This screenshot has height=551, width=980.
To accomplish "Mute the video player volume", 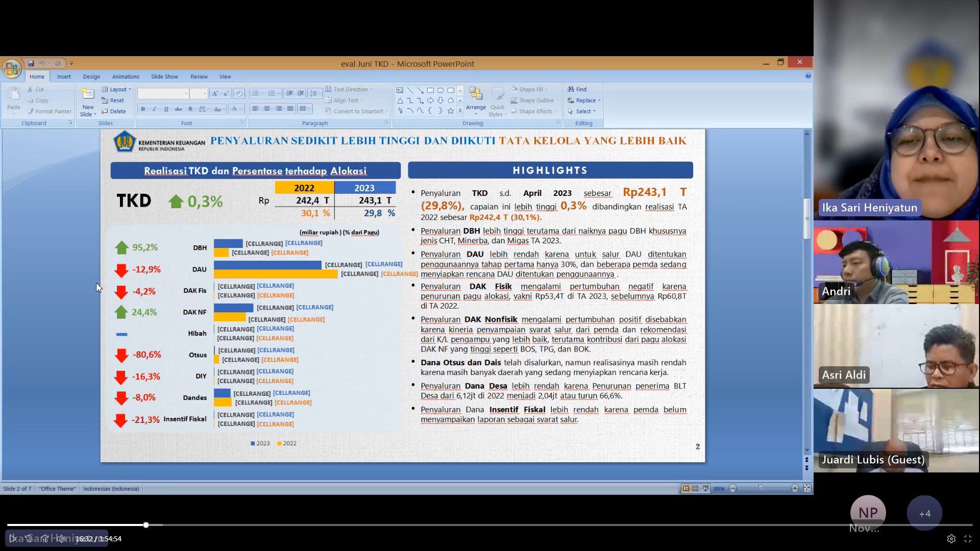I will (x=61, y=539).
